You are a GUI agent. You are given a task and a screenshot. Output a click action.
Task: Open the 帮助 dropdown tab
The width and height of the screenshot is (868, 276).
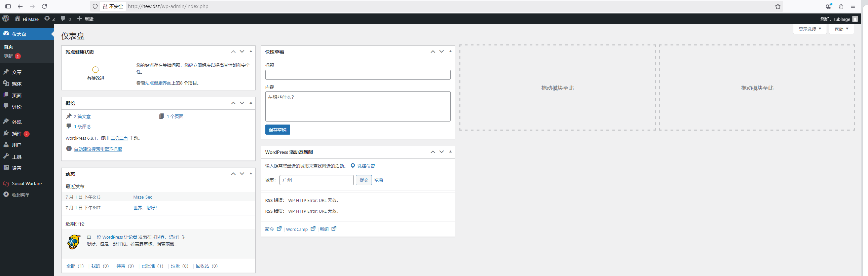pyautogui.click(x=841, y=29)
